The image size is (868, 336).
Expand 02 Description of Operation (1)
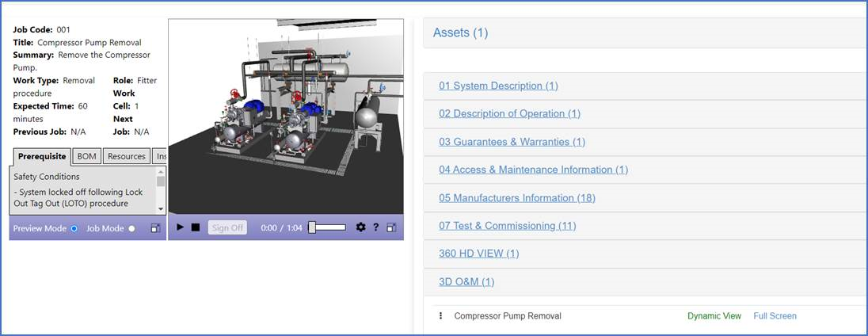coord(645,114)
